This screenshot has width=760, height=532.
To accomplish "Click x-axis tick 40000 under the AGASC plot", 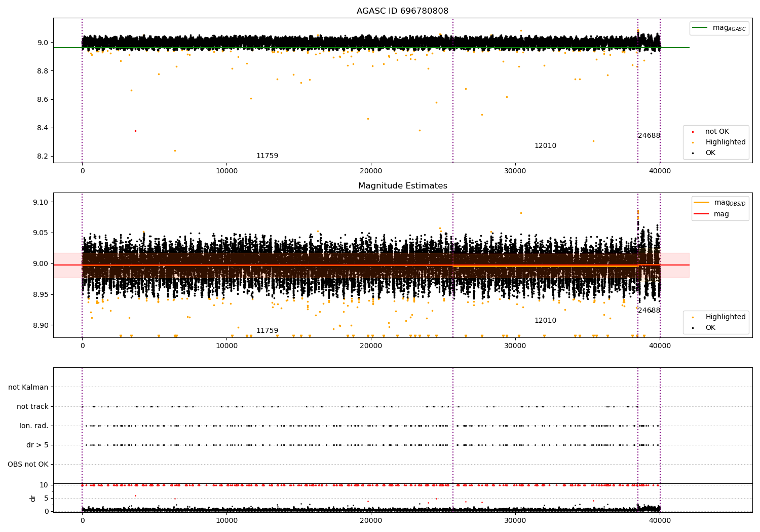I will pyautogui.click(x=660, y=171).
